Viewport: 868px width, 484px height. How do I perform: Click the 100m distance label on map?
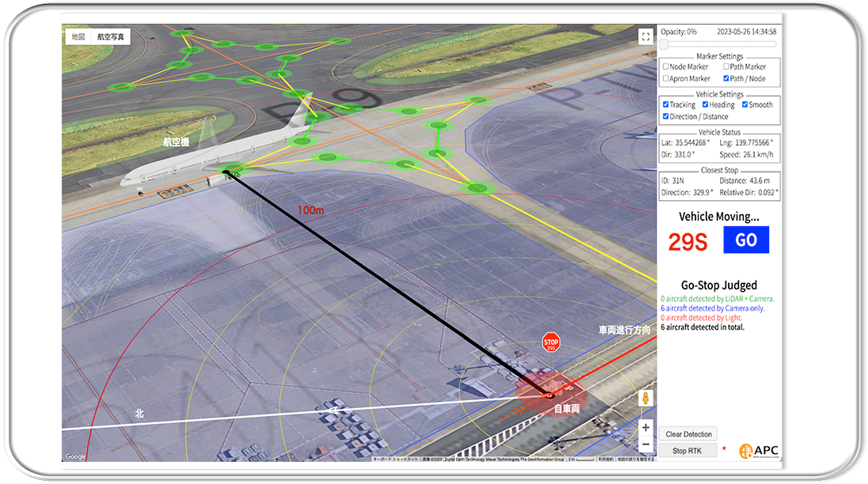pos(310,210)
